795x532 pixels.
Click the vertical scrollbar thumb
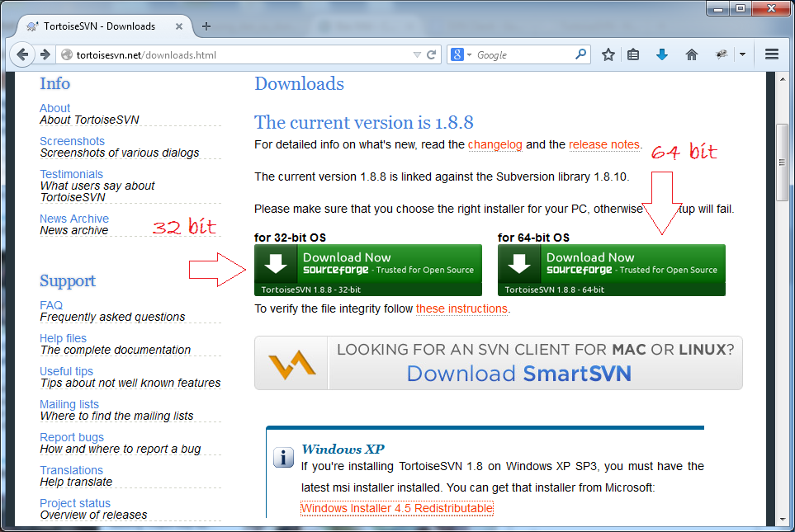click(x=781, y=162)
